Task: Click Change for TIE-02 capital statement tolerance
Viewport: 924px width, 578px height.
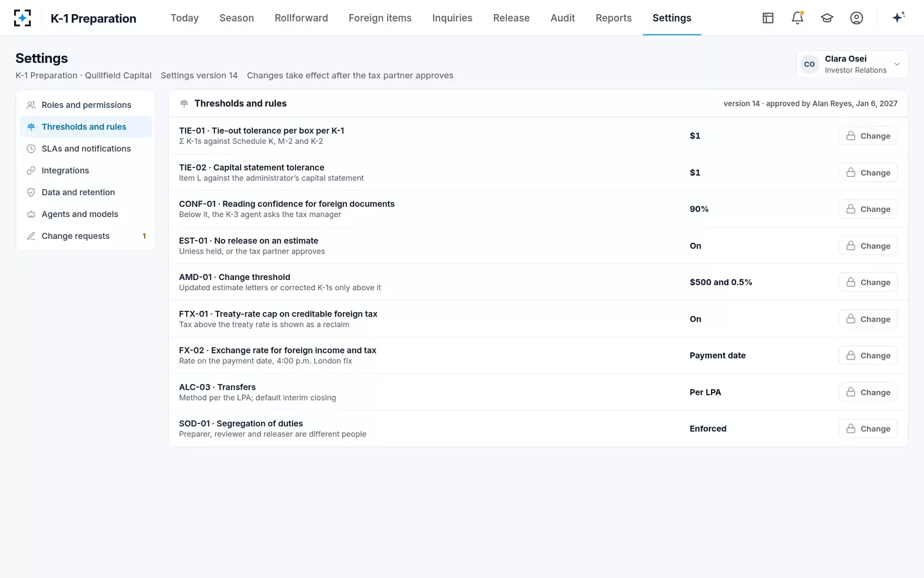Action: click(x=868, y=172)
